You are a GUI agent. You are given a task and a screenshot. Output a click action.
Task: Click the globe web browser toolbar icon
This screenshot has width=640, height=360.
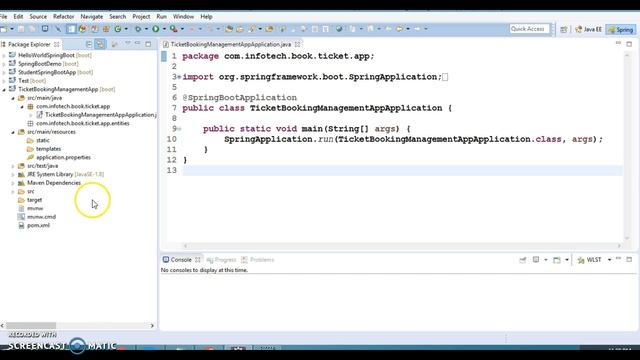pyautogui.click(x=339, y=29)
